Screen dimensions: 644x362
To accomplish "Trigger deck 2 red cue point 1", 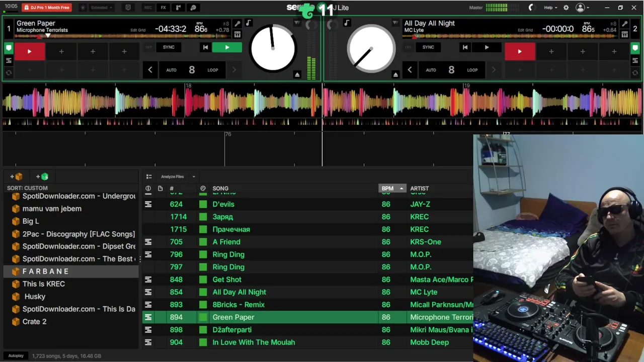I will 520,51.
